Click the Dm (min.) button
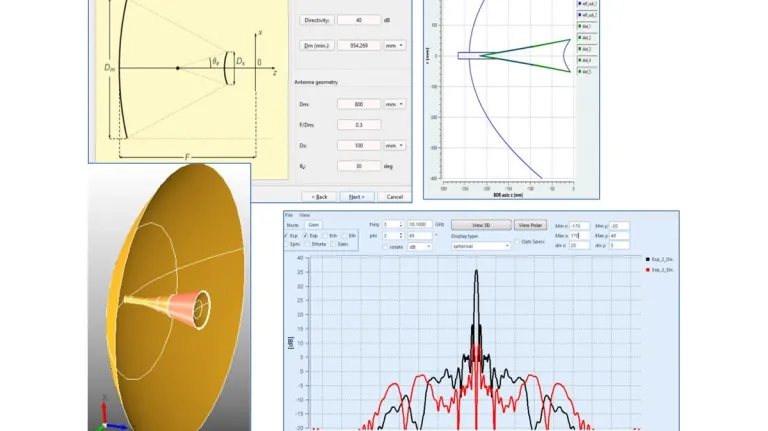768x431 pixels. coord(316,46)
